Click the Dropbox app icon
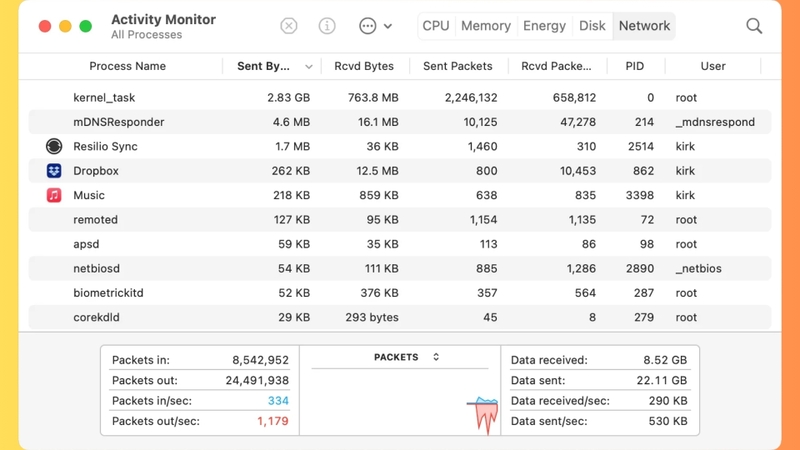This screenshot has height=450, width=800. 54,171
